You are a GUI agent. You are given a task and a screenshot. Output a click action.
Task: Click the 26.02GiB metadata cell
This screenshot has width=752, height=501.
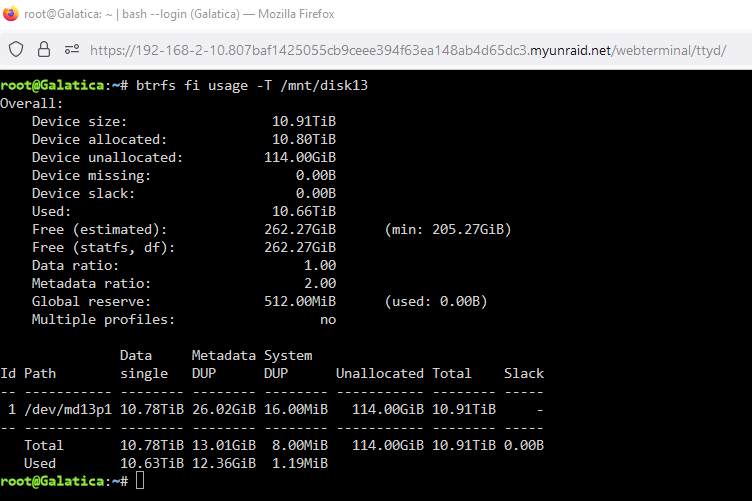pos(223,409)
